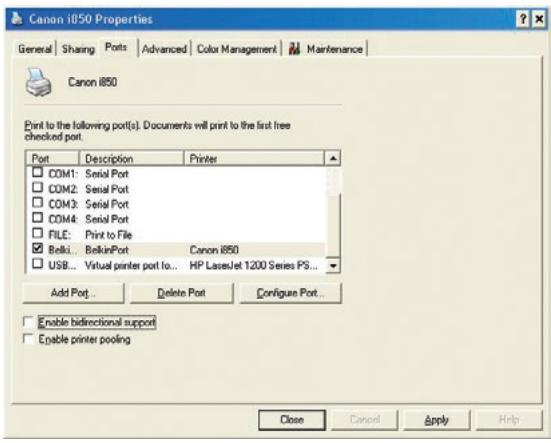Enable printer pooling checkbox
This screenshot has height=443, width=551.
pyautogui.click(x=28, y=339)
